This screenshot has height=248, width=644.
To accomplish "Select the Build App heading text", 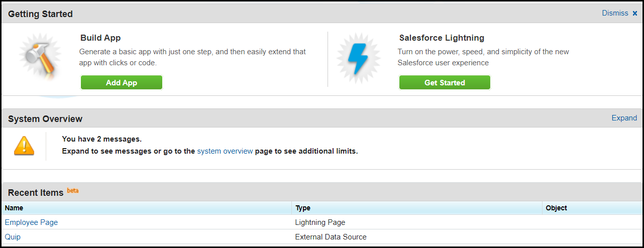I will point(100,38).
